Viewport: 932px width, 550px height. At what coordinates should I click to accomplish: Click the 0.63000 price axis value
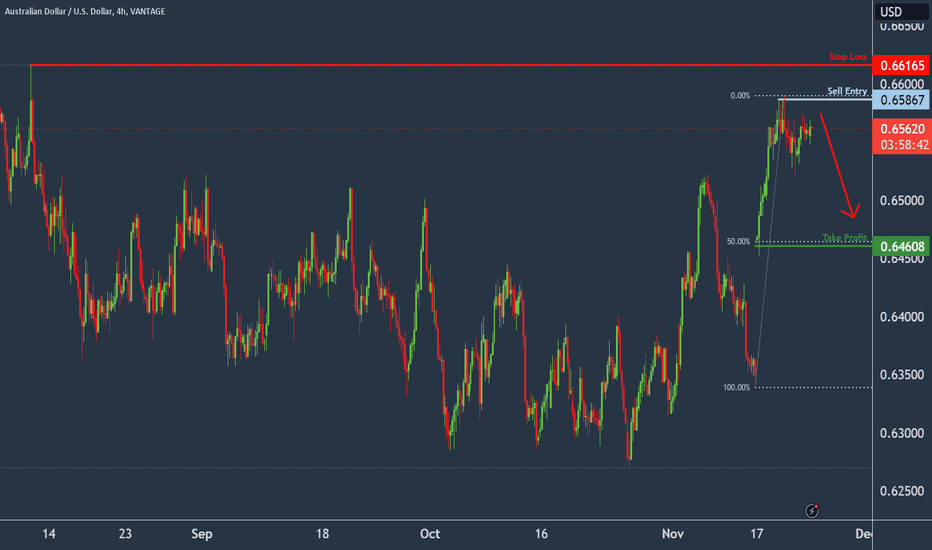pyautogui.click(x=902, y=433)
